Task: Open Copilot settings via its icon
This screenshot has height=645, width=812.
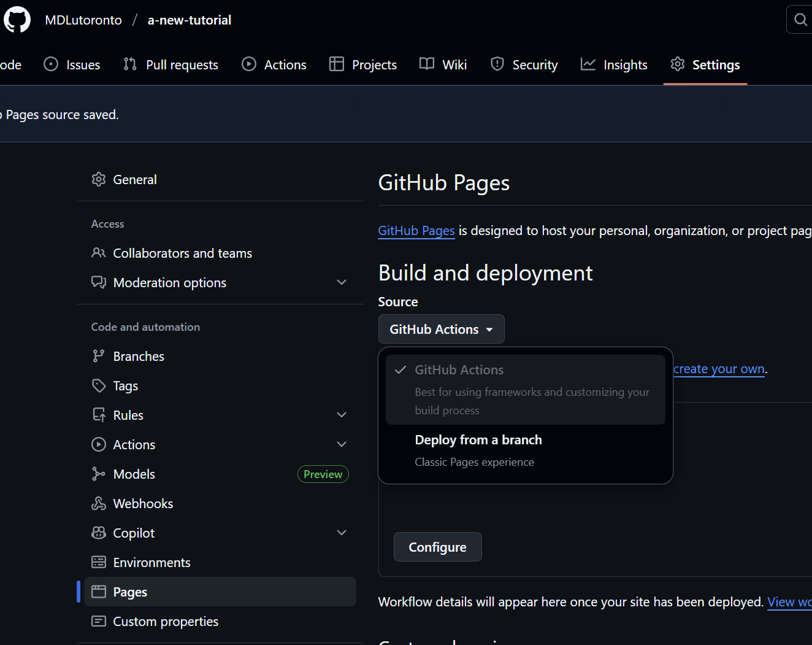Action: 99,533
